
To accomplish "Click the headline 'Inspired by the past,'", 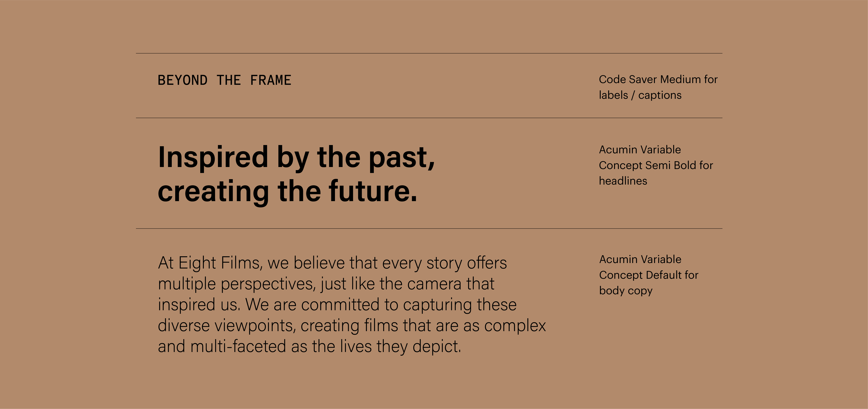I will coord(297,158).
